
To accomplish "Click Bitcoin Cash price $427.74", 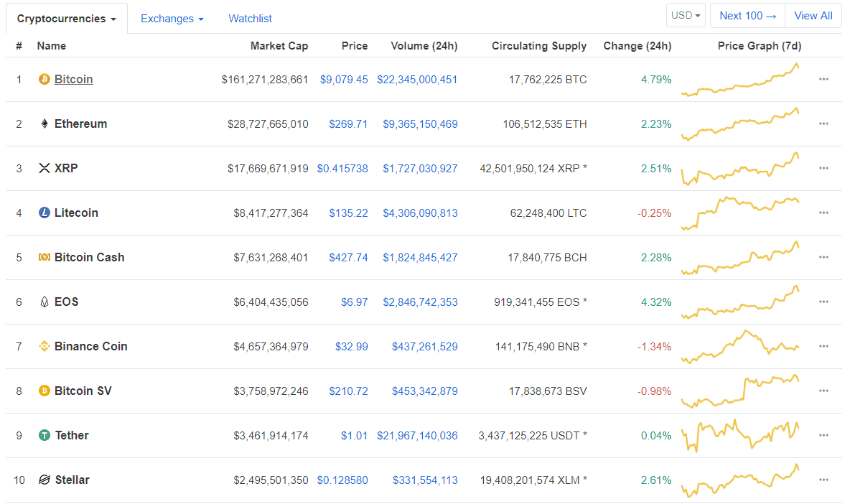I will (x=348, y=258).
